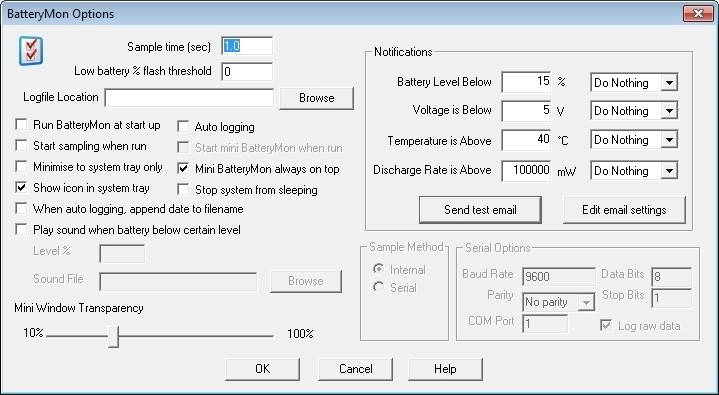
Task: Click the Data Bits field
Action: click(x=671, y=277)
